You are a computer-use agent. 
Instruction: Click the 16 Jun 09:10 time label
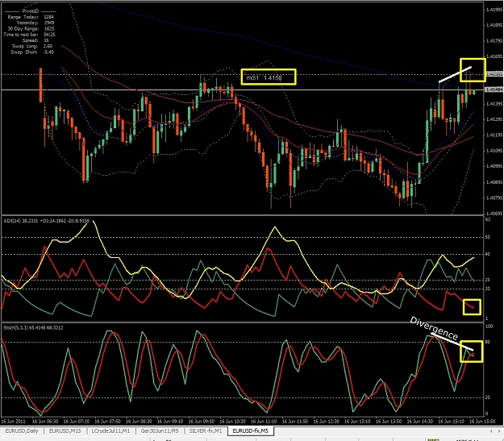point(170,421)
